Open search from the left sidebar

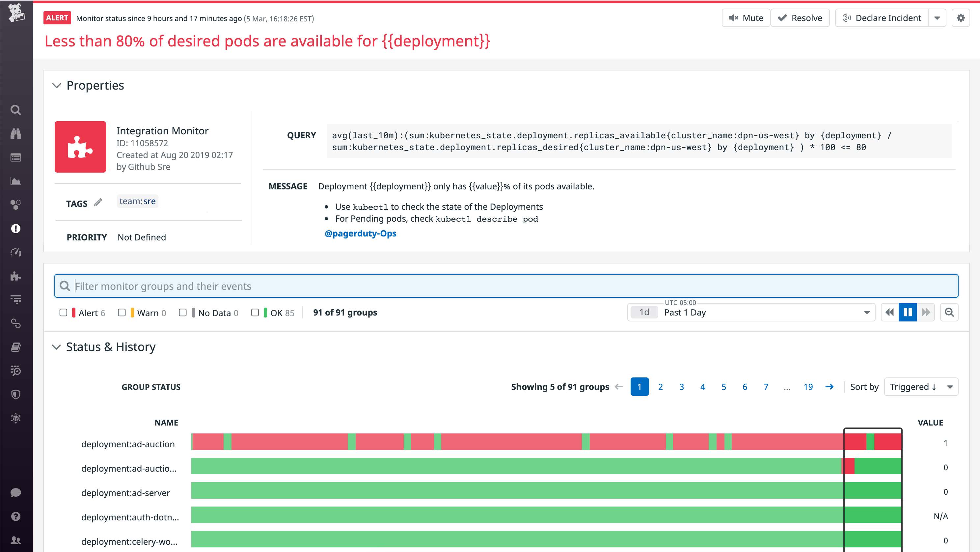[15, 110]
